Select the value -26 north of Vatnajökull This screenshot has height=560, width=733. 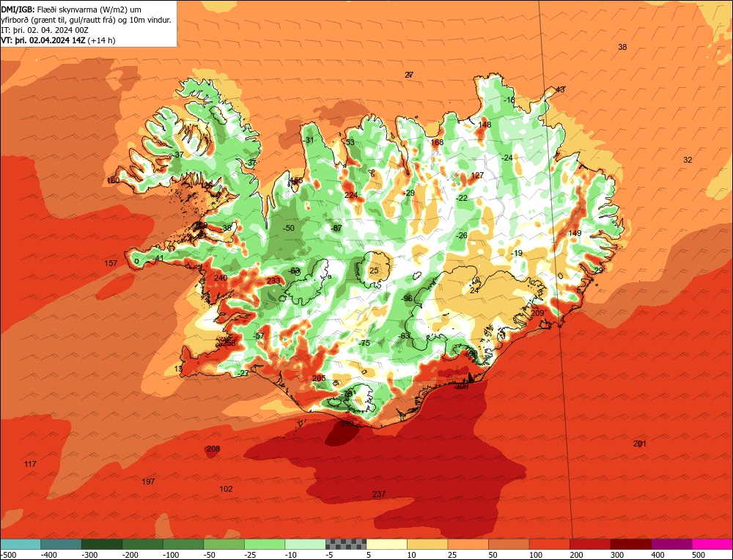click(462, 235)
